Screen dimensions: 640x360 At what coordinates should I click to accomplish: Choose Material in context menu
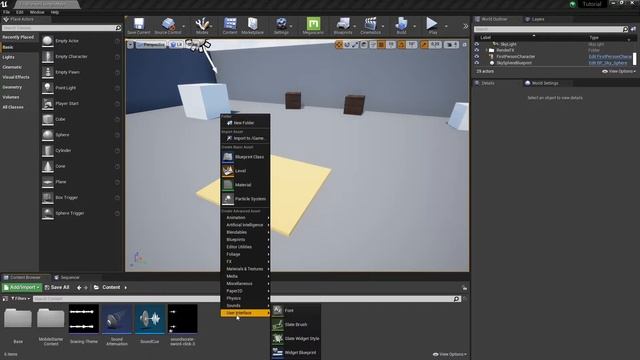245,185
